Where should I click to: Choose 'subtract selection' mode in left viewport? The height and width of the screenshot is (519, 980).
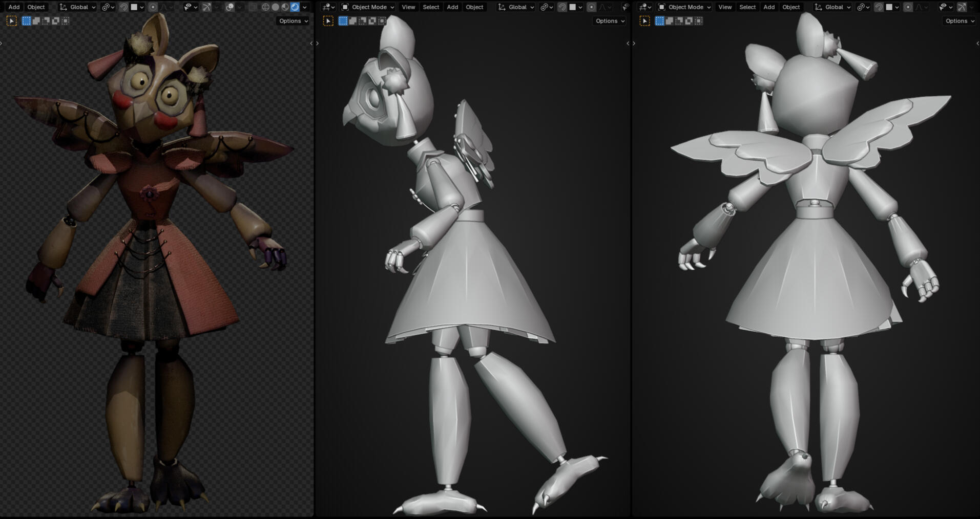[46, 21]
